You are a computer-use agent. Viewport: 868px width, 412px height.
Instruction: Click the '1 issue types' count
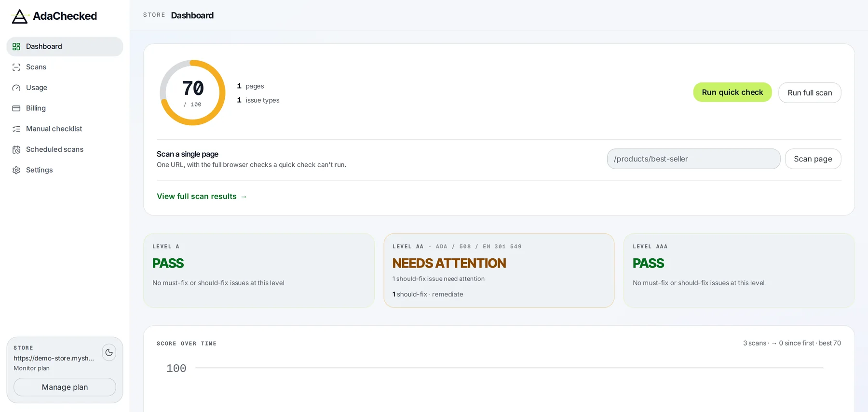coord(258,100)
